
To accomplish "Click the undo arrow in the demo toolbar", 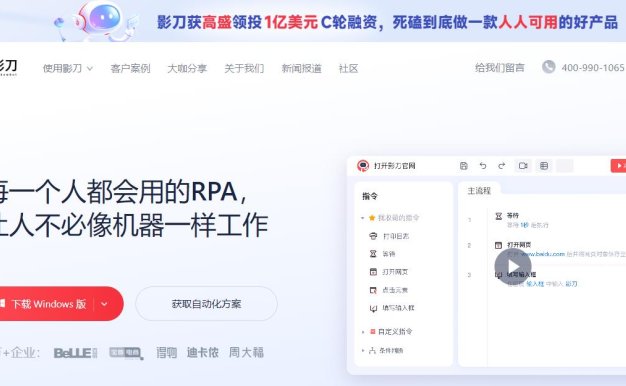I will click(x=483, y=166).
